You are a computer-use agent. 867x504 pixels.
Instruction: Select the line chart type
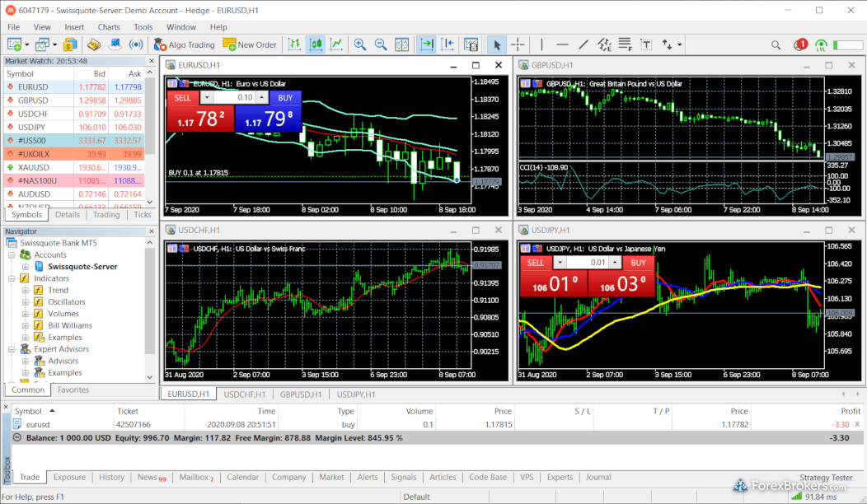tap(336, 44)
